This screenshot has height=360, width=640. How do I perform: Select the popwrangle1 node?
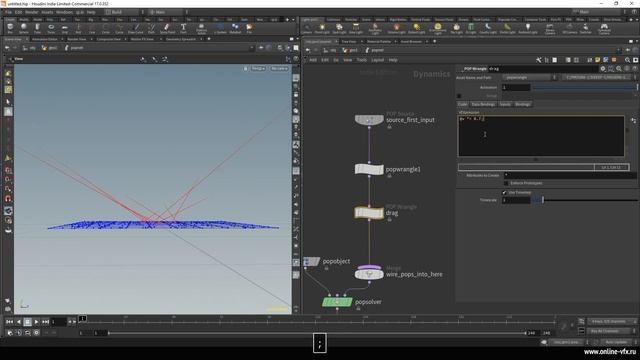coord(369,169)
